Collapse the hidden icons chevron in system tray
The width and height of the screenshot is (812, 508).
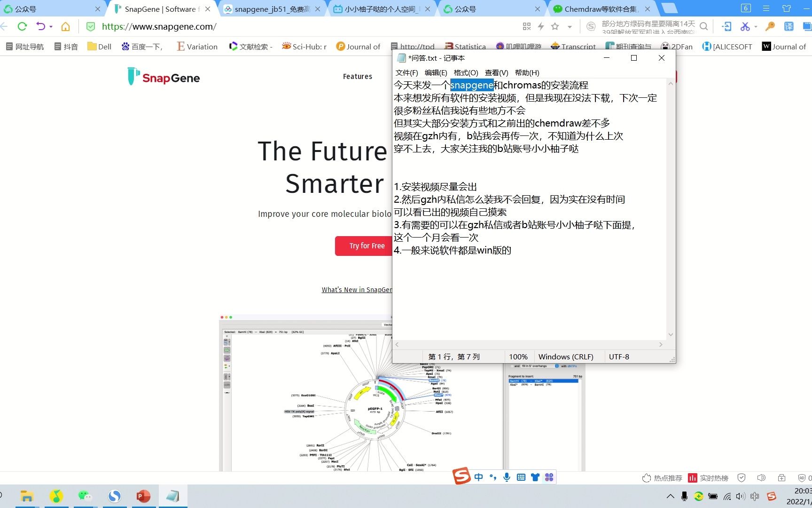click(x=671, y=496)
